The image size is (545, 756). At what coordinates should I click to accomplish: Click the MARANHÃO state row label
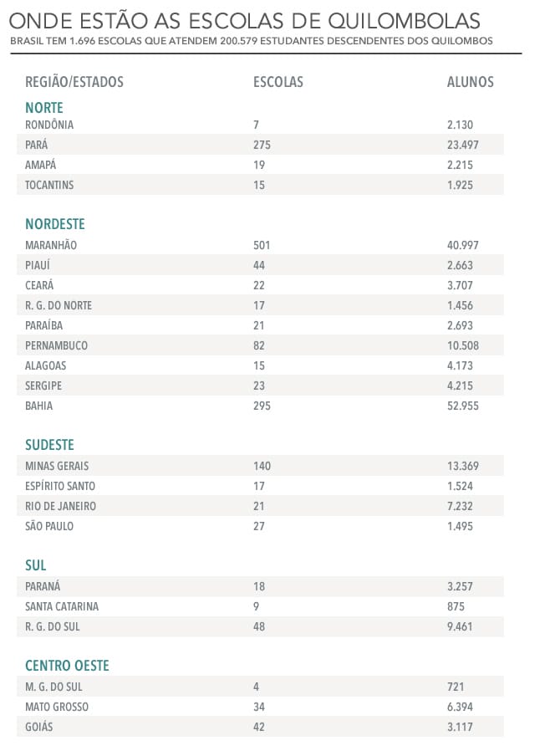tap(51, 245)
